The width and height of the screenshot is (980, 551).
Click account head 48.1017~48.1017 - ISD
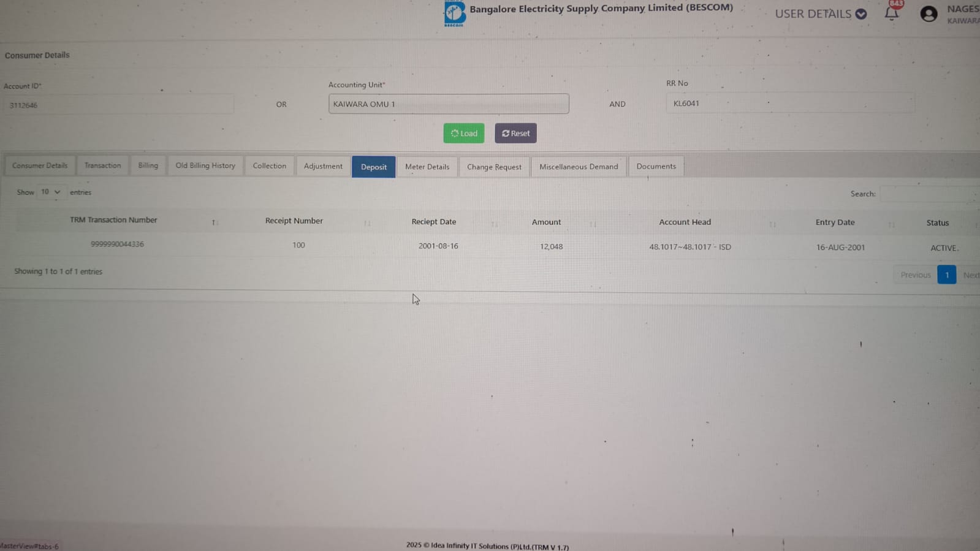690,247
